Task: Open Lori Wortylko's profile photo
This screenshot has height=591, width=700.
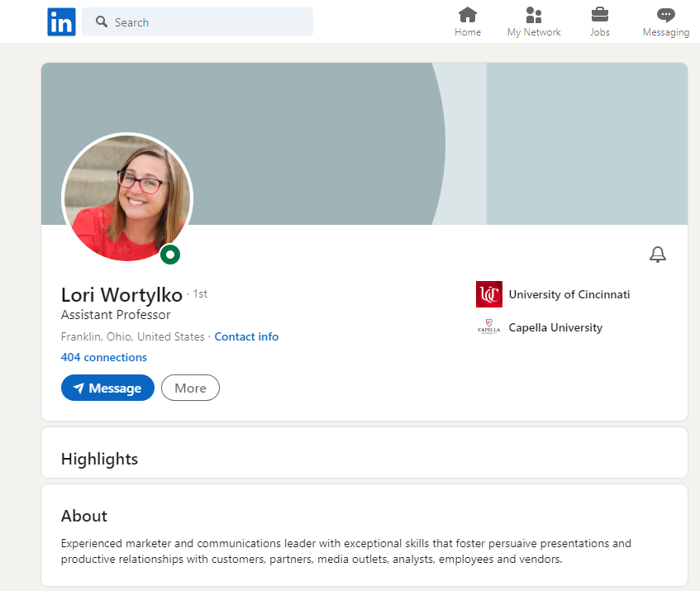Action: 127,198
